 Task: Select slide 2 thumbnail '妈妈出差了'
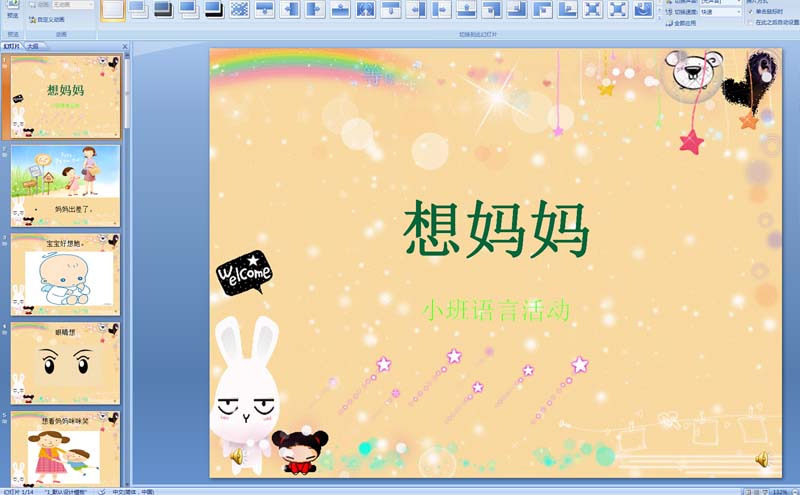click(x=65, y=184)
